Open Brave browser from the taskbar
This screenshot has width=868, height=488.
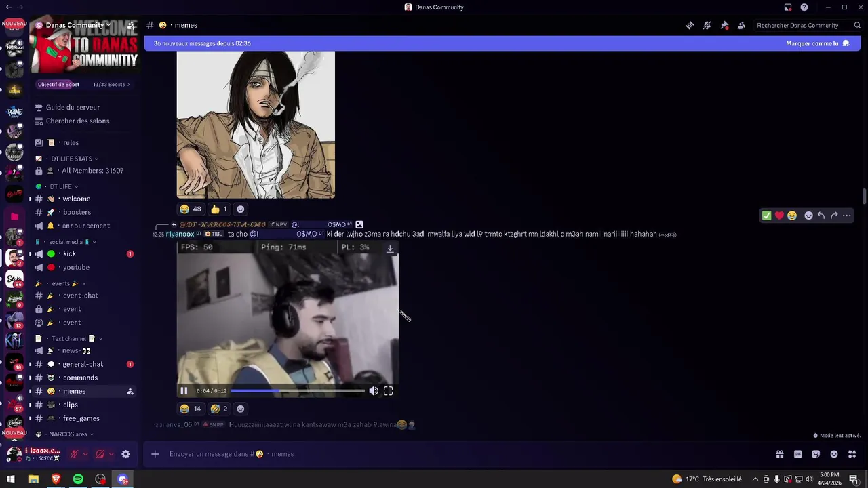tap(56, 479)
